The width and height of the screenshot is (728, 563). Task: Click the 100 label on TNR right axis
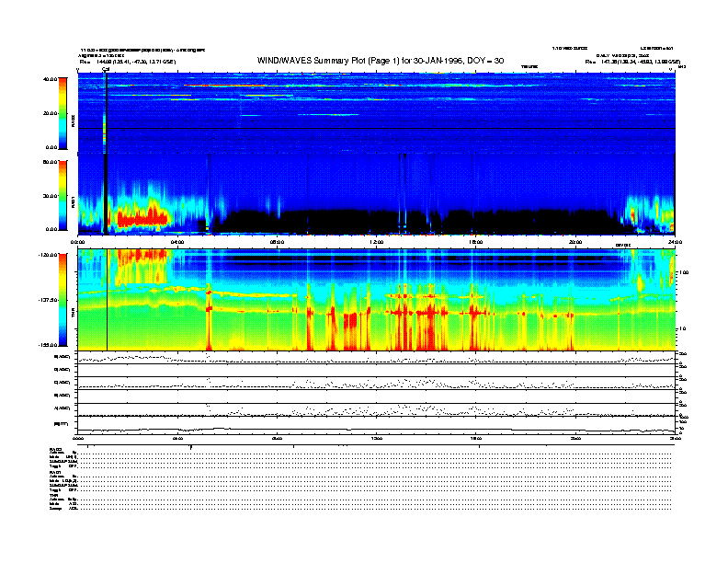tap(684, 272)
